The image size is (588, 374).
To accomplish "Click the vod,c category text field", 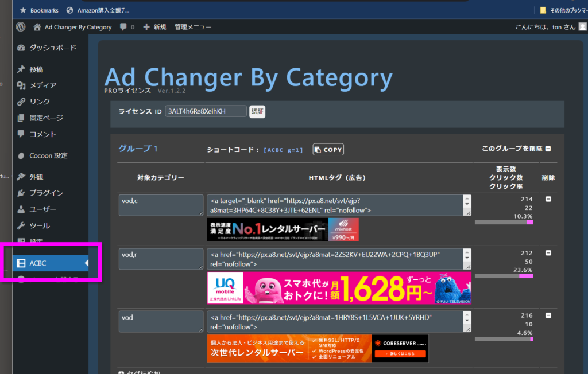I will 161,205.
